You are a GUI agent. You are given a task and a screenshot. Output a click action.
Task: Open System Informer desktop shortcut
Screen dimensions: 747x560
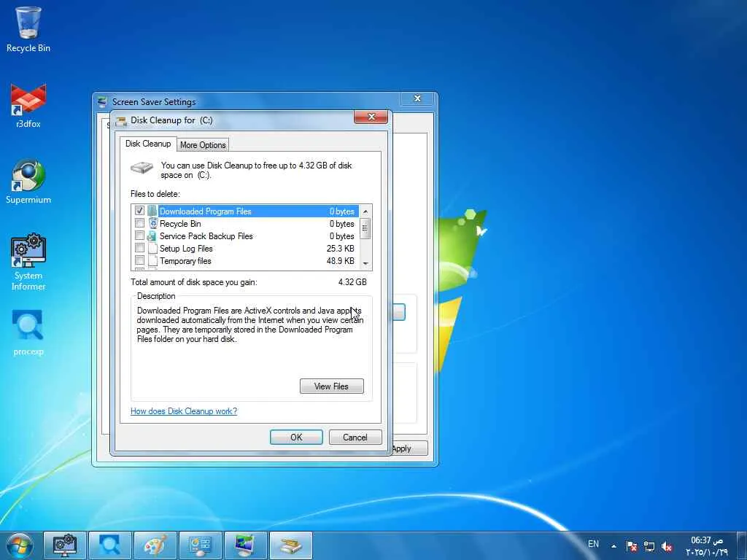[28, 262]
